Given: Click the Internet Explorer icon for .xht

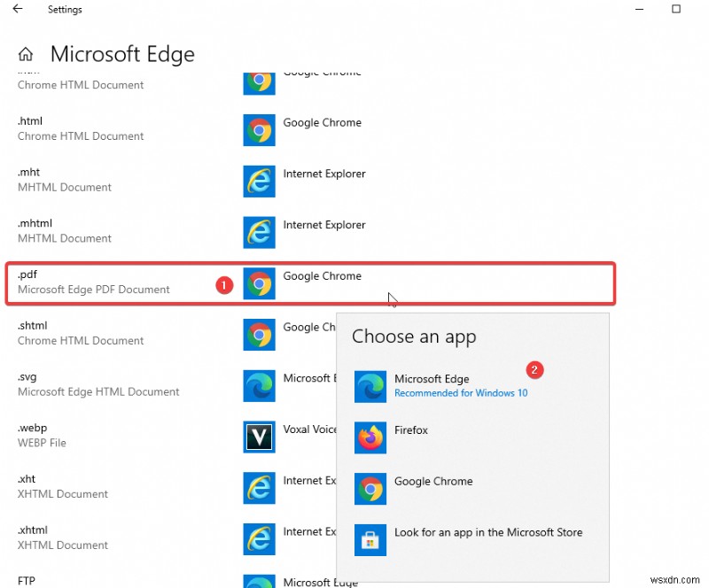Looking at the screenshot, I should [259, 488].
